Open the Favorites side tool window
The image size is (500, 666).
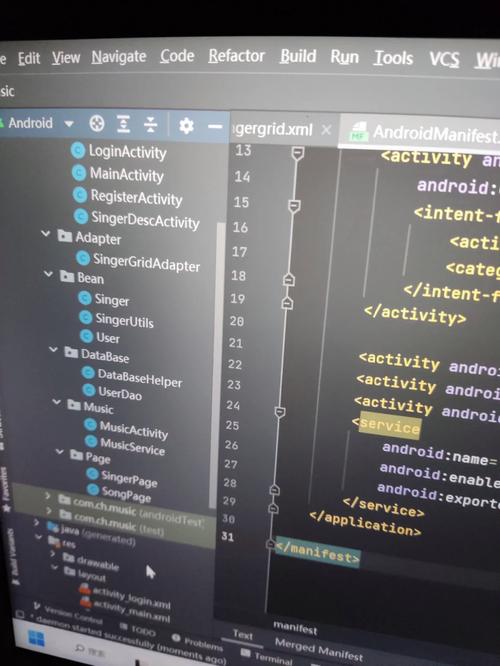[4, 488]
